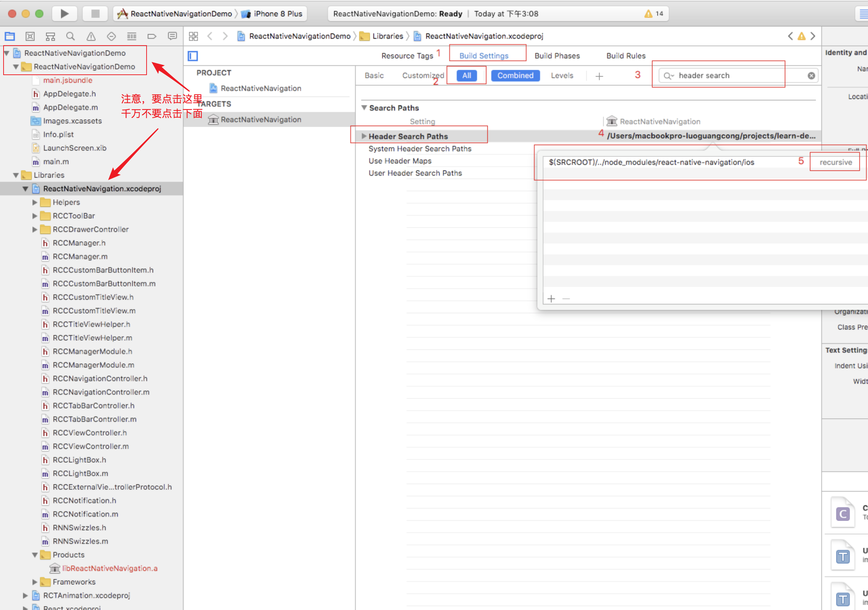Open the Source Control navigator icon
The width and height of the screenshot is (868, 610).
pyautogui.click(x=30, y=36)
